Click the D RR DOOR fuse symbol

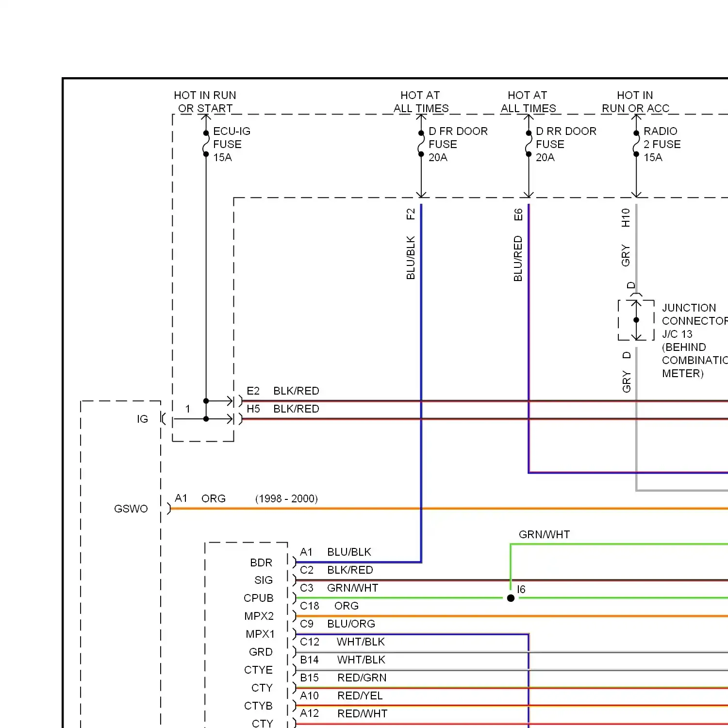(529, 143)
